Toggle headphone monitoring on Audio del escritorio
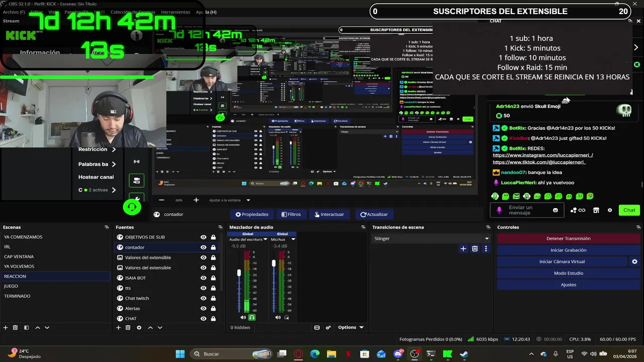 [x=252, y=317]
